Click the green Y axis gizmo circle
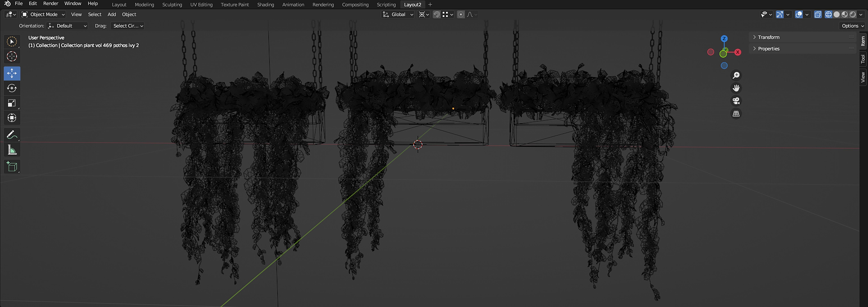868x307 pixels. coord(723,54)
